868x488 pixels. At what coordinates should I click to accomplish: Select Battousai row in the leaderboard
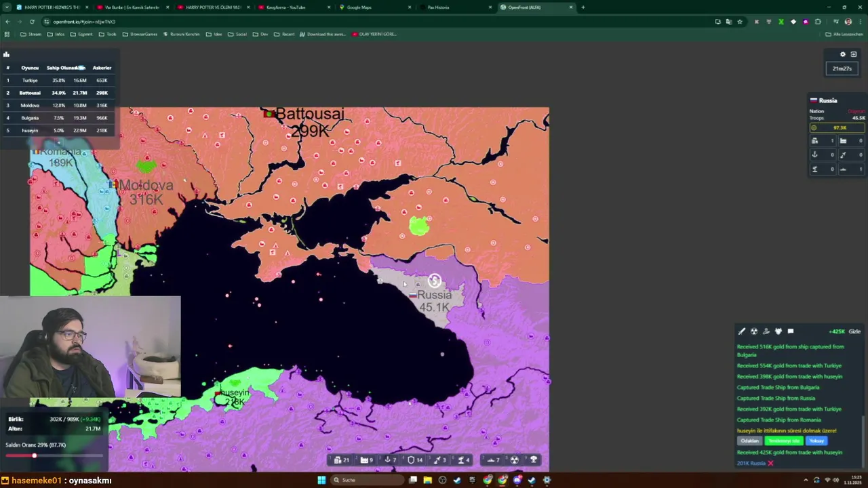pyautogui.click(x=60, y=93)
